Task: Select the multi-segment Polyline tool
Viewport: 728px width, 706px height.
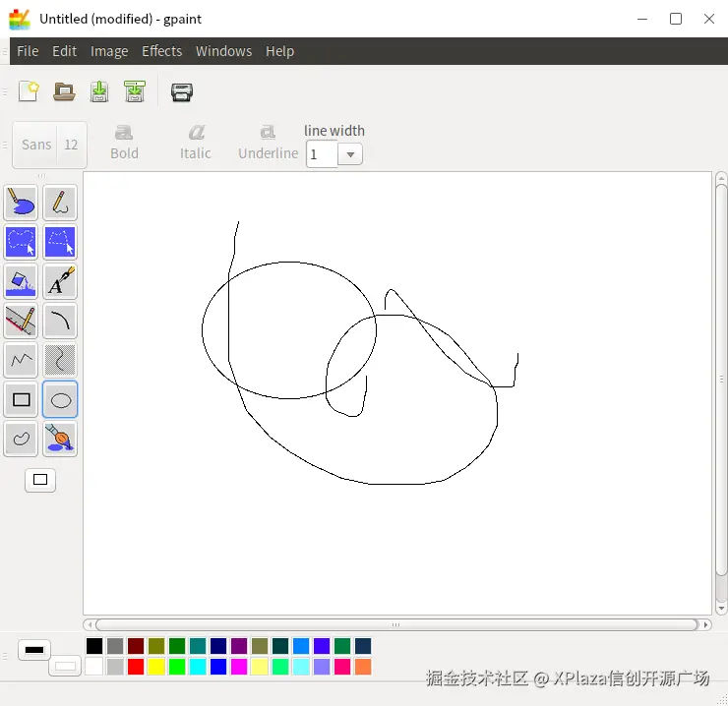Action: (x=21, y=360)
